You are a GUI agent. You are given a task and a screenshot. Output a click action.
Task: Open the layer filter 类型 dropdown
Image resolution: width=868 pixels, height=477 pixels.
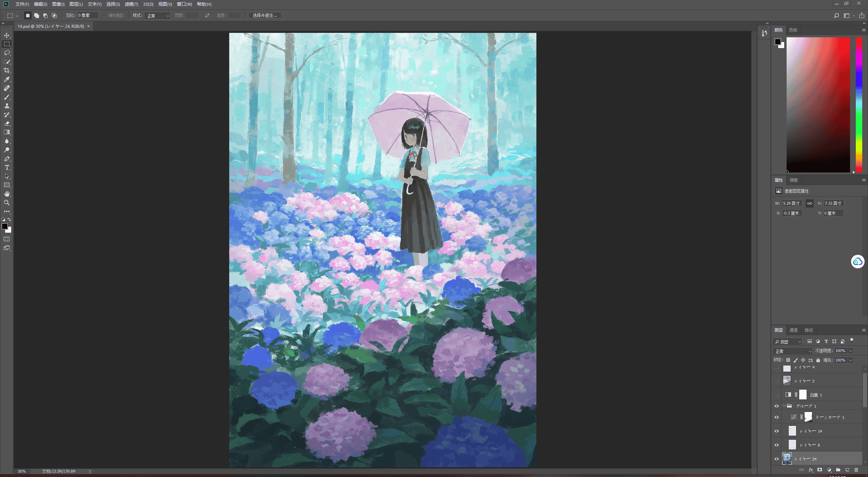(x=788, y=341)
